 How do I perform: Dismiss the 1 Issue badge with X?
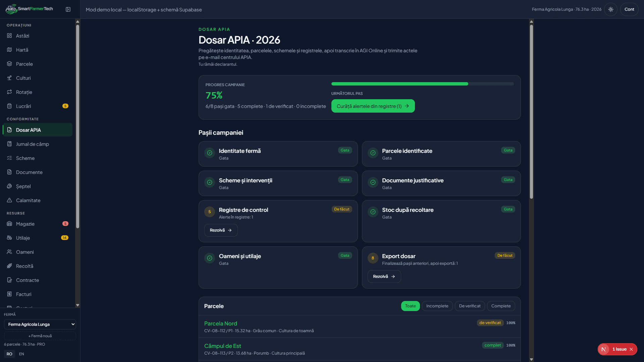click(x=631, y=349)
